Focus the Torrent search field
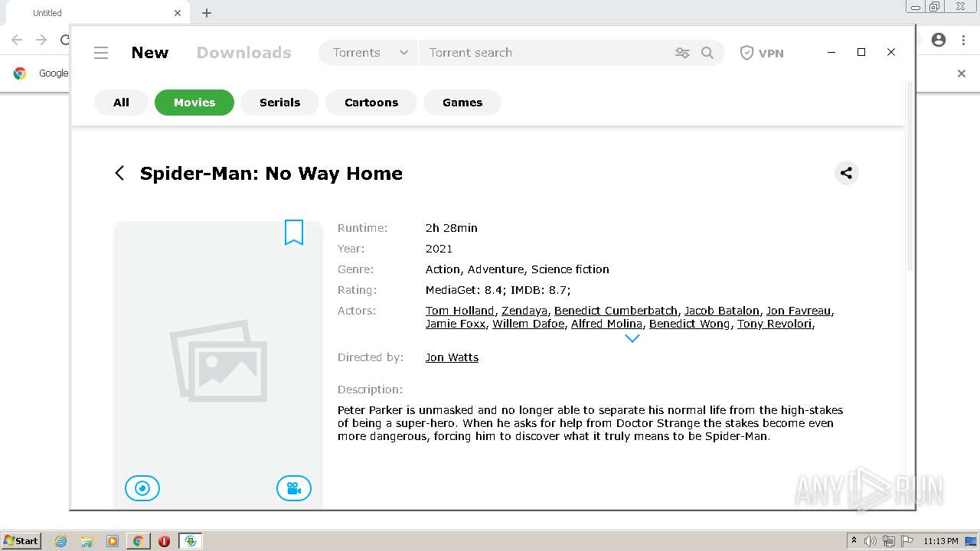The image size is (980, 551). 544,53
